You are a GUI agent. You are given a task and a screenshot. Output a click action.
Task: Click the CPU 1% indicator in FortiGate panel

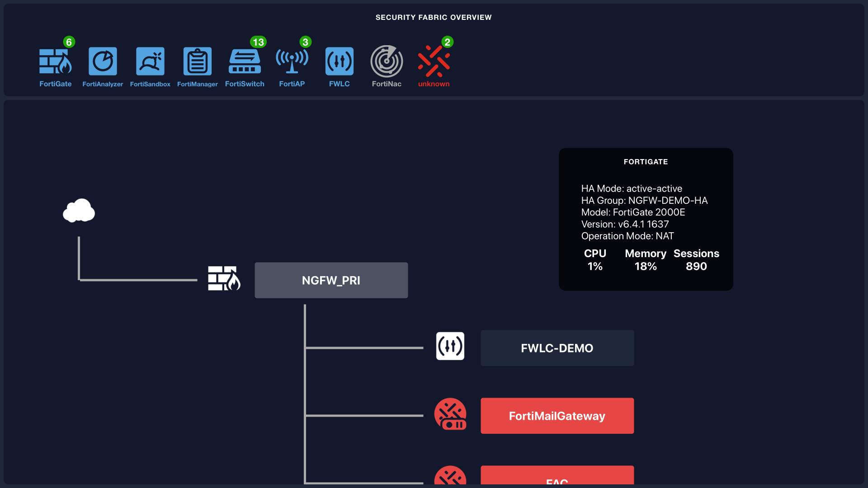pyautogui.click(x=594, y=260)
